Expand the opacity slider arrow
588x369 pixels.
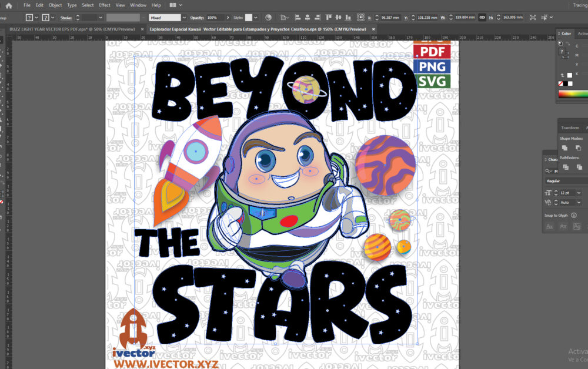228,18
